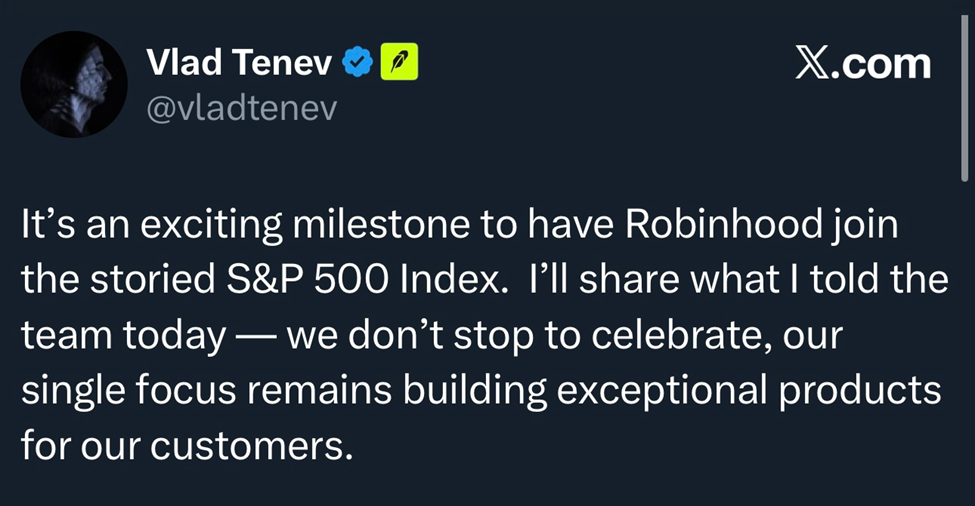975x506 pixels.
Task: Click the word "building" in the post body
Action: click(x=474, y=392)
